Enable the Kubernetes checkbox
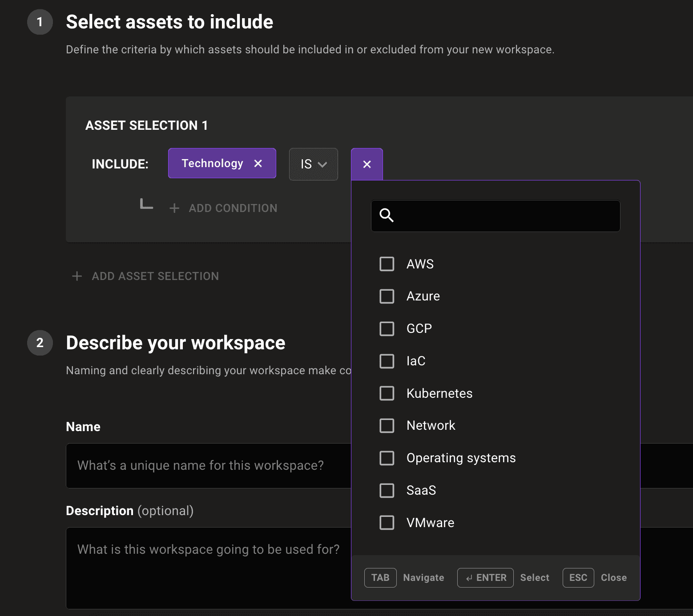Image resolution: width=693 pixels, height=616 pixels. 387,393
